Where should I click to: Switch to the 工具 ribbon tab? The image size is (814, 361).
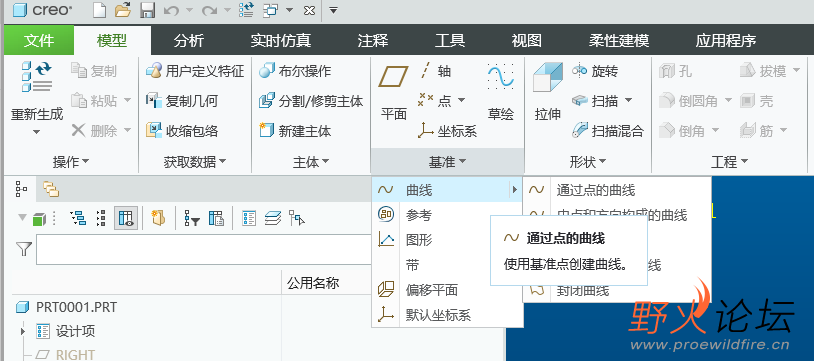coord(450,41)
